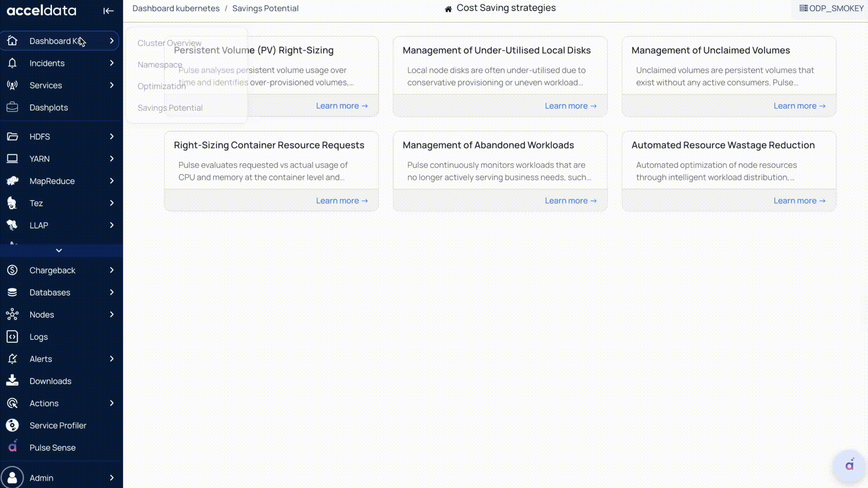Select the Pulse Sense menu item
Viewport: 868px width, 488px height.
tap(52, 447)
